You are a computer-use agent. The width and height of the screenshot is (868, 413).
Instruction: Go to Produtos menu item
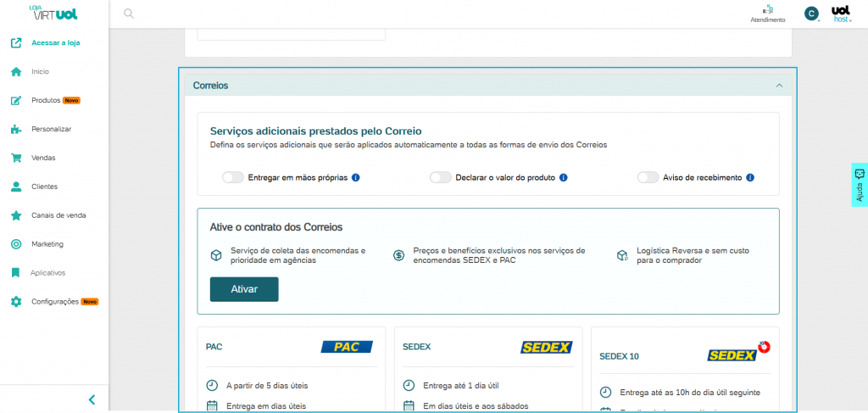tap(46, 100)
